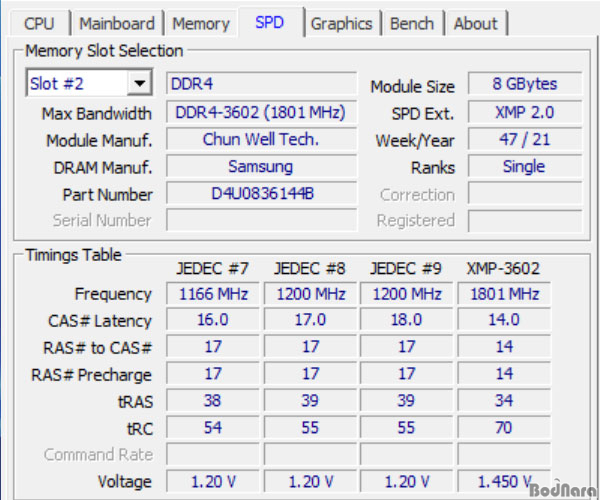Click the 8 GBytes module size value
This screenshot has height=500, width=600.
[x=525, y=83]
